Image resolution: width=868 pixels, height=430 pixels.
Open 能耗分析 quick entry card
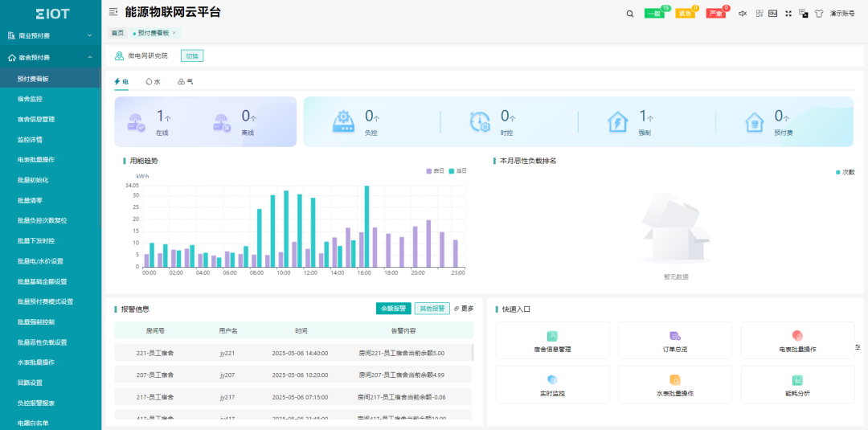797,384
